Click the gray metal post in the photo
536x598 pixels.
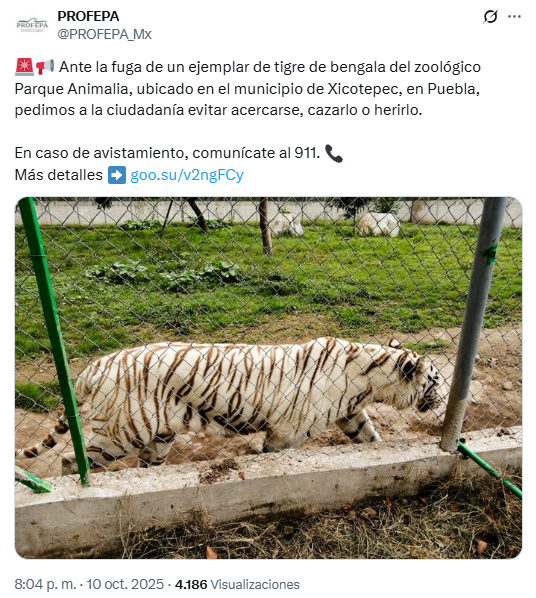tap(473, 324)
